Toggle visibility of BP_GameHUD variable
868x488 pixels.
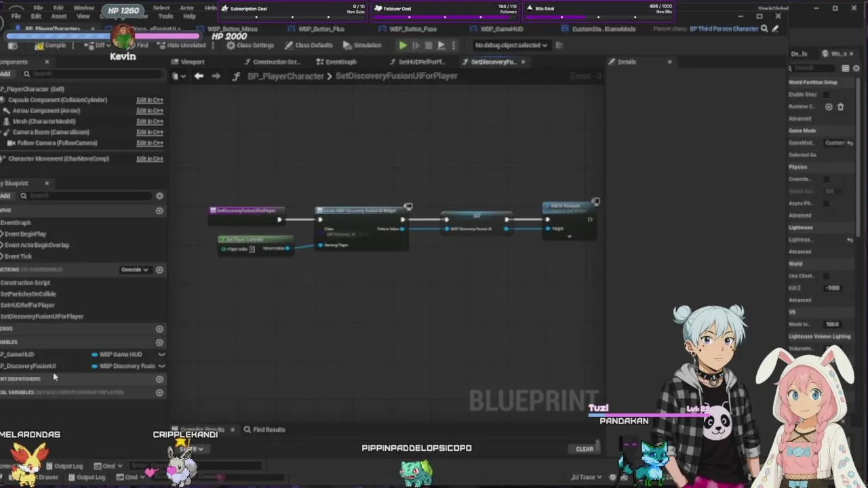pos(161,354)
